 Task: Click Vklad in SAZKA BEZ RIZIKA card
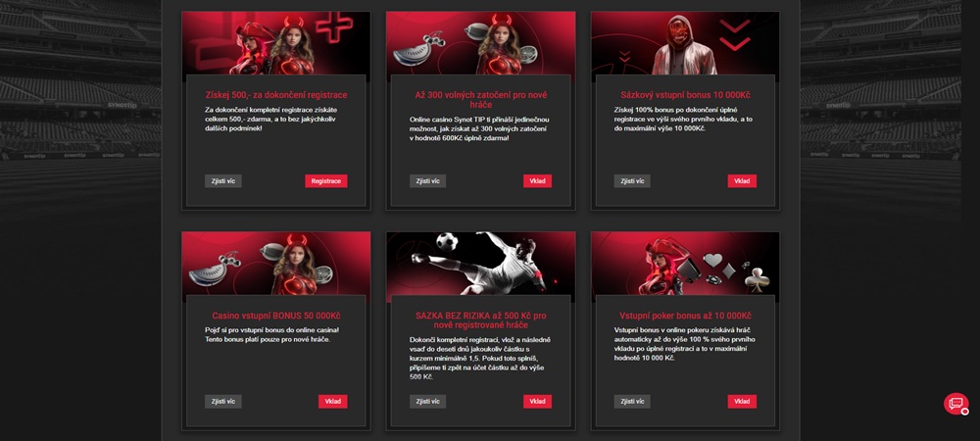pos(537,402)
